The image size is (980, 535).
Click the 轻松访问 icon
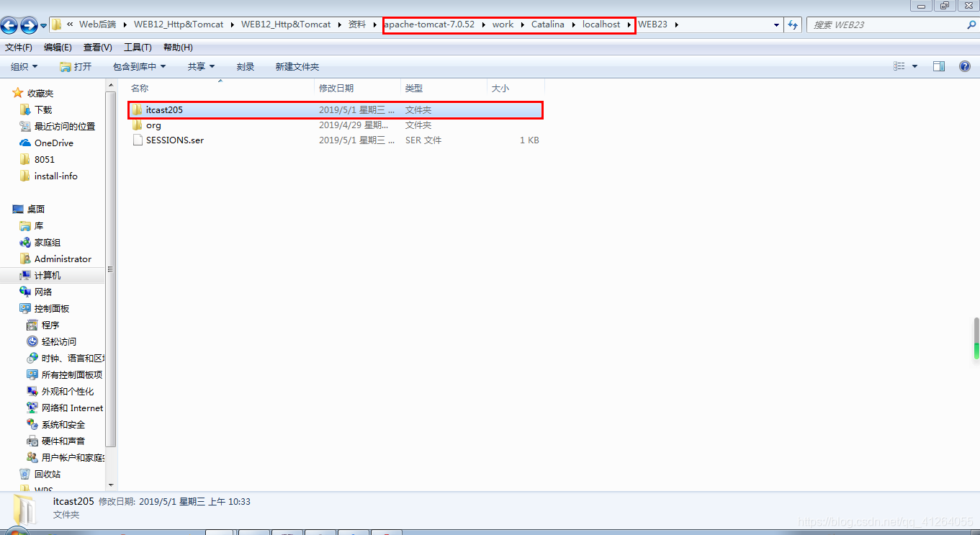(32, 341)
